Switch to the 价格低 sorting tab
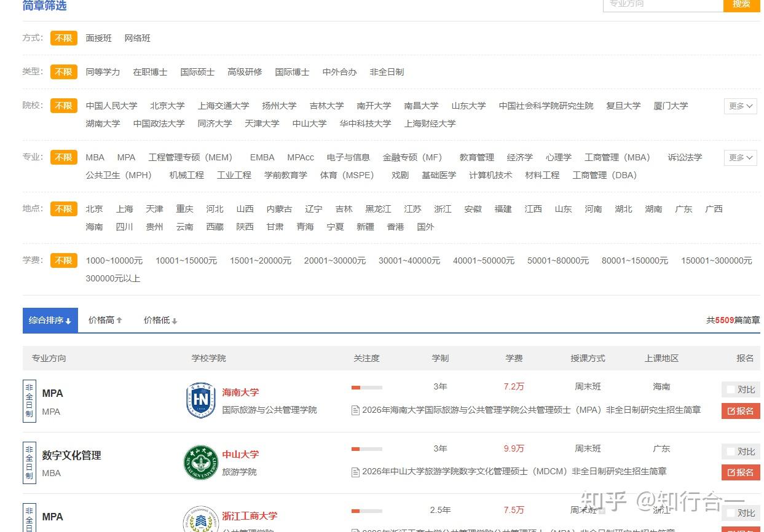The height and width of the screenshot is (532, 764). pyautogui.click(x=159, y=319)
